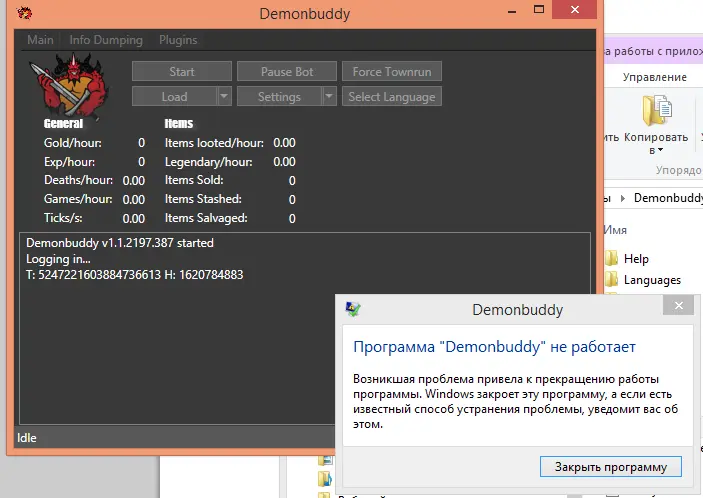Expand the breadcrumb arrow before Demonbuddy
This screenshot has width=703, height=498.
[x=622, y=198]
